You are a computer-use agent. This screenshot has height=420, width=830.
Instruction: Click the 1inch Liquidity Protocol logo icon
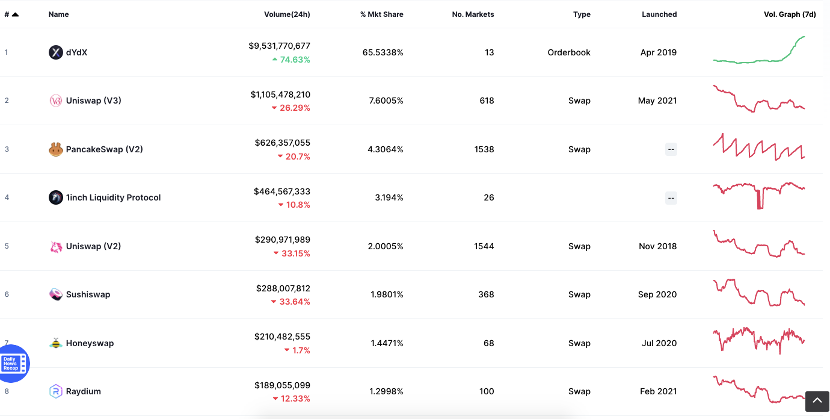56,198
